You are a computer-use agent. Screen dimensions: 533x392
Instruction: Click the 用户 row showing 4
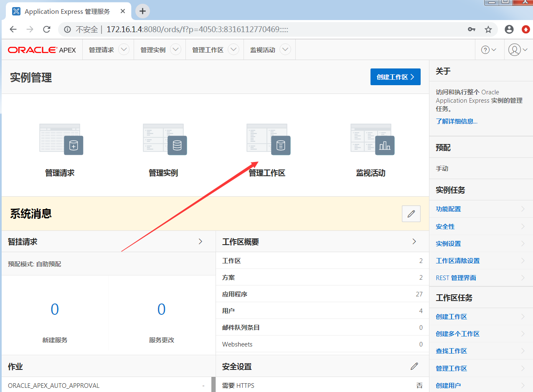(322, 311)
